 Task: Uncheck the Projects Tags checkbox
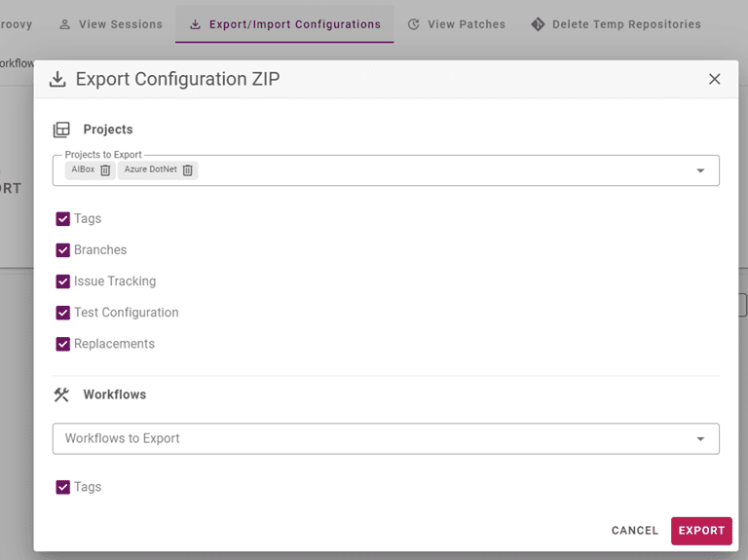(63, 219)
